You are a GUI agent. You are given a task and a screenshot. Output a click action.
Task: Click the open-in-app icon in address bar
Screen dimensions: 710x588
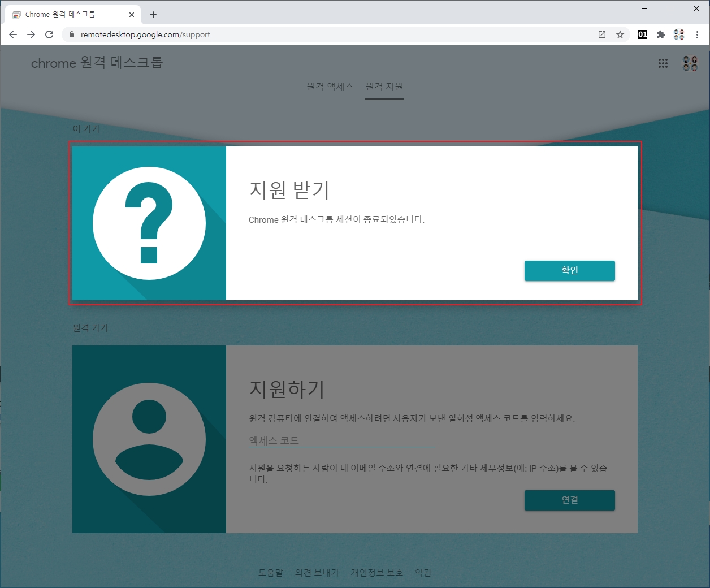click(602, 34)
